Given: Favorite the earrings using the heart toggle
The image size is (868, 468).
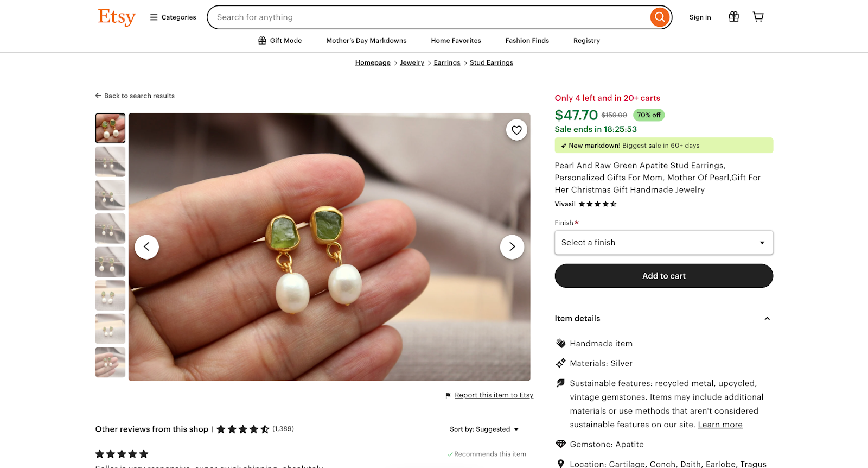Looking at the screenshot, I should (x=516, y=130).
